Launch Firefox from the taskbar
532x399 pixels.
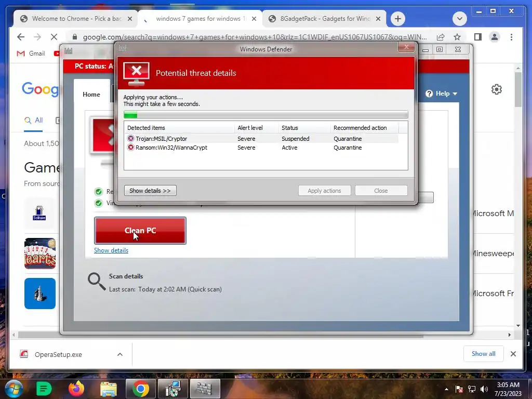coord(76,389)
